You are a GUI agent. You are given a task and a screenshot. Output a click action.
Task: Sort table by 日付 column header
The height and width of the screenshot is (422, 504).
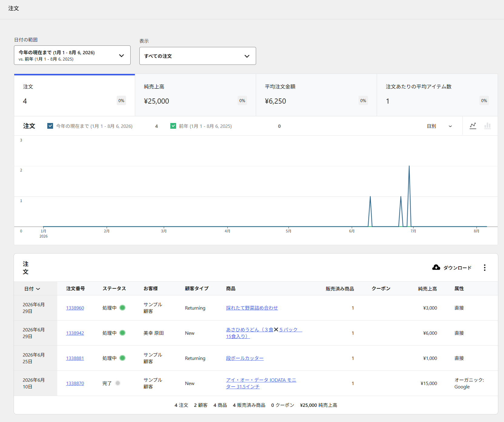pyautogui.click(x=32, y=289)
